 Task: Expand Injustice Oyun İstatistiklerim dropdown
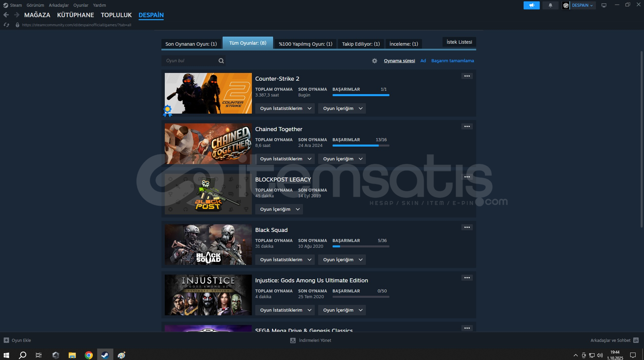coord(285,310)
